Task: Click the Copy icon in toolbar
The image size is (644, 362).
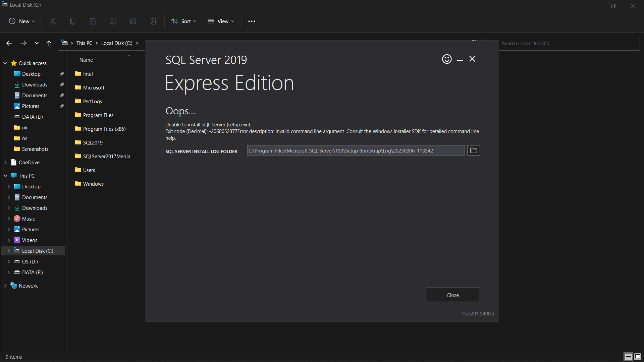Action: [73, 21]
